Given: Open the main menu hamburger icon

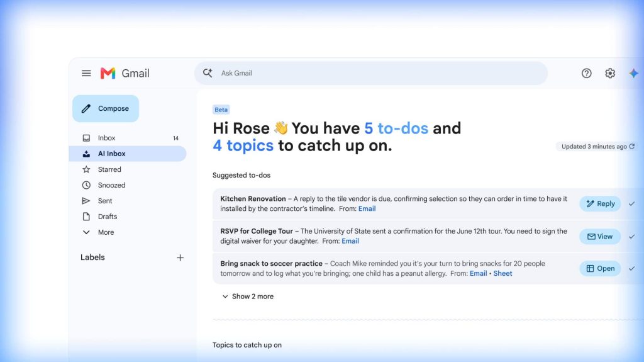Looking at the screenshot, I should coord(86,73).
